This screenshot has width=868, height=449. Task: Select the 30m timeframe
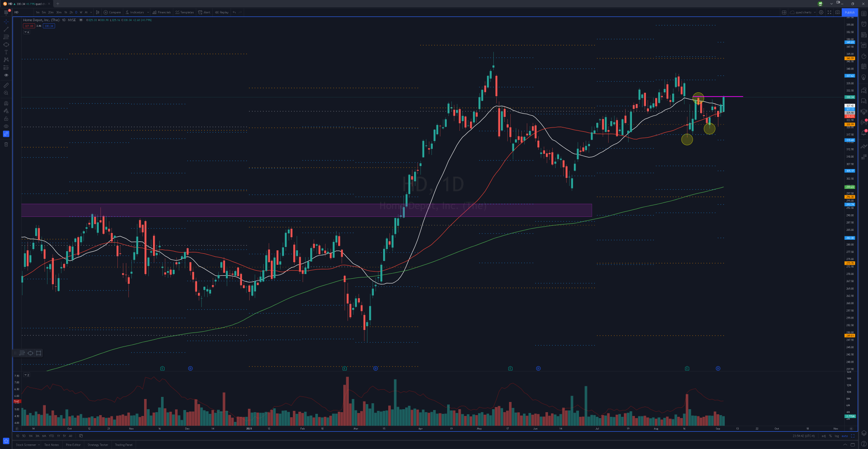[x=58, y=12]
